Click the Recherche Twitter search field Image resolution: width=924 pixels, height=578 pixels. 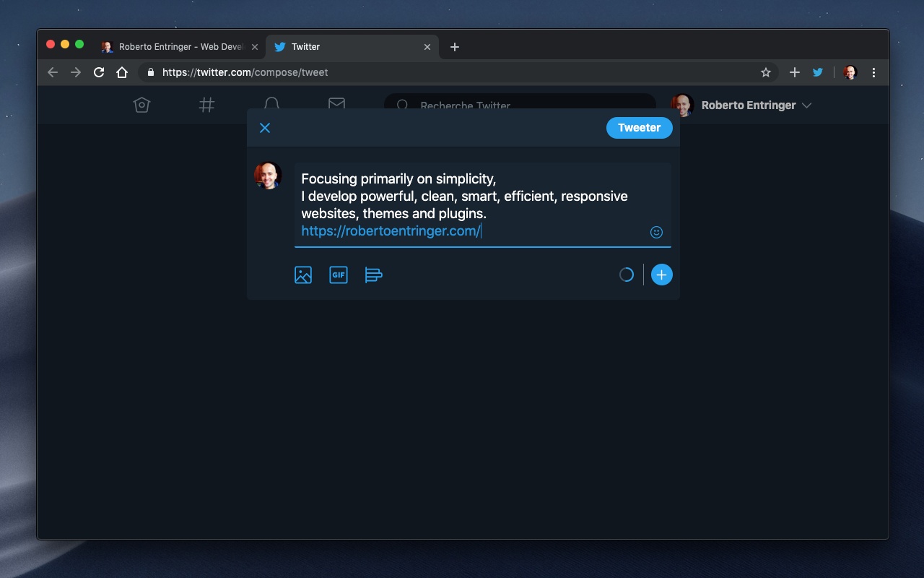tap(520, 103)
